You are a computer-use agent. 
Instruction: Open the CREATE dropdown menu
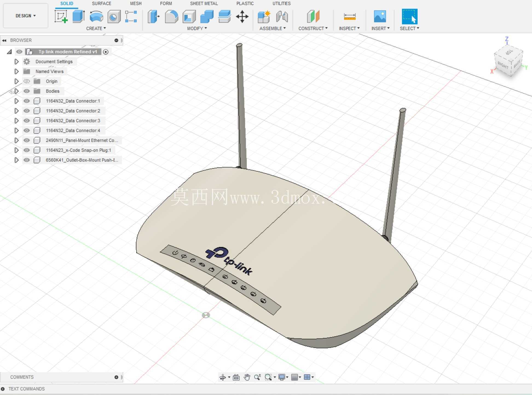[96, 28]
